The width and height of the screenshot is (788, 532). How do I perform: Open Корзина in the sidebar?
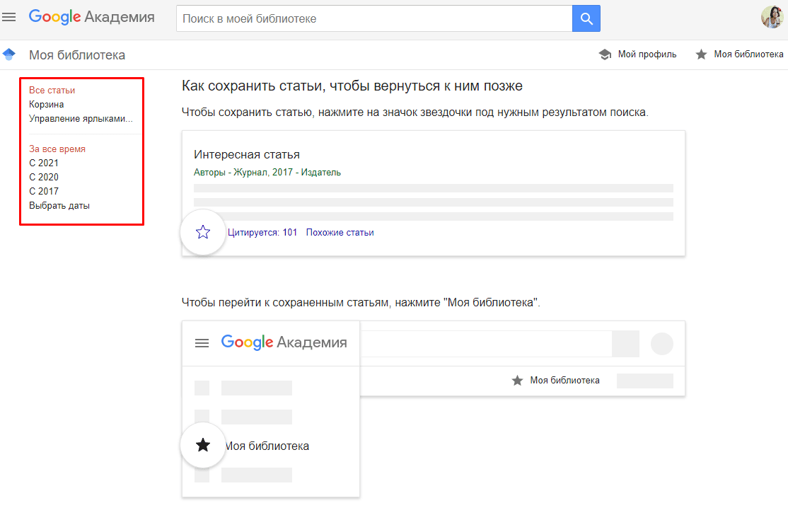click(46, 105)
